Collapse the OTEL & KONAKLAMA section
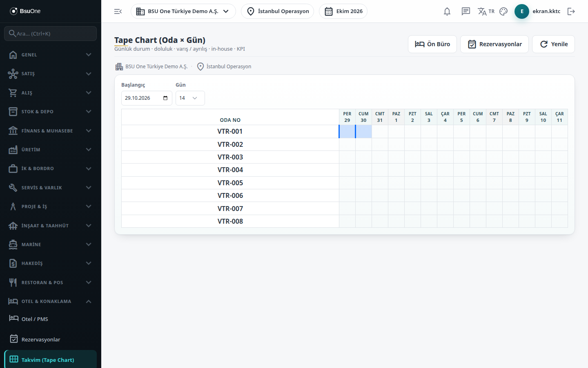This screenshot has width=588, height=368. point(50,301)
